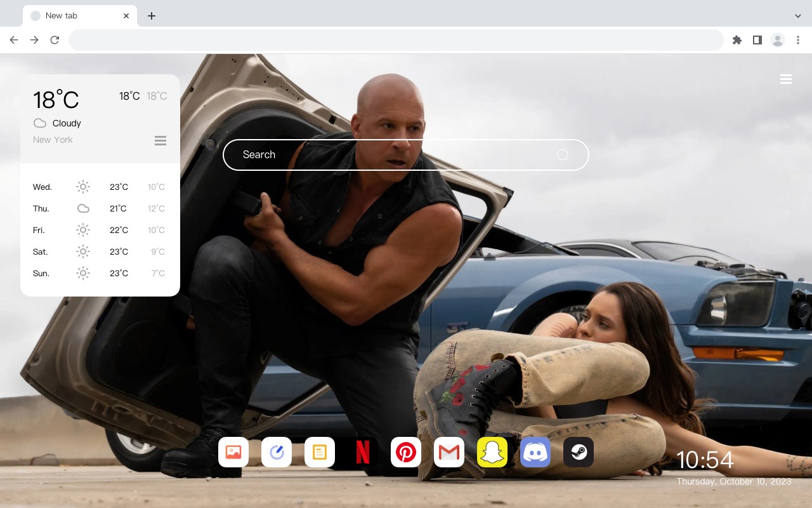Open the Chrome profile avatar
The width and height of the screenshot is (812, 508).
[x=778, y=40]
